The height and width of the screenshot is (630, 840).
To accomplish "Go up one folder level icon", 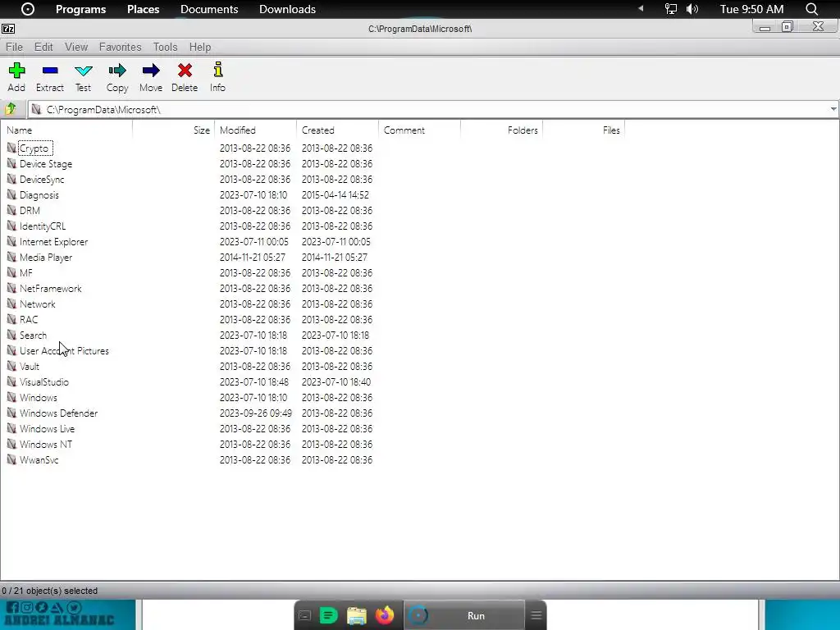I will 10,109.
